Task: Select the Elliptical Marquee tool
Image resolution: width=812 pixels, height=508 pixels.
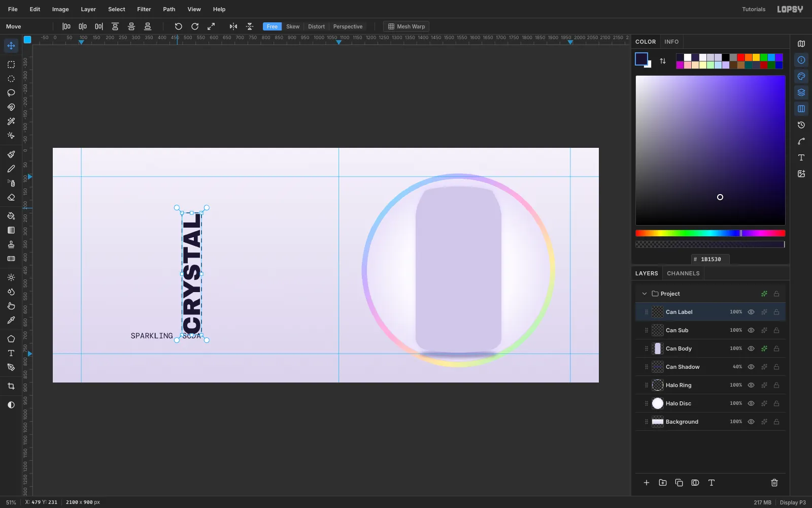Action: [11, 79]
